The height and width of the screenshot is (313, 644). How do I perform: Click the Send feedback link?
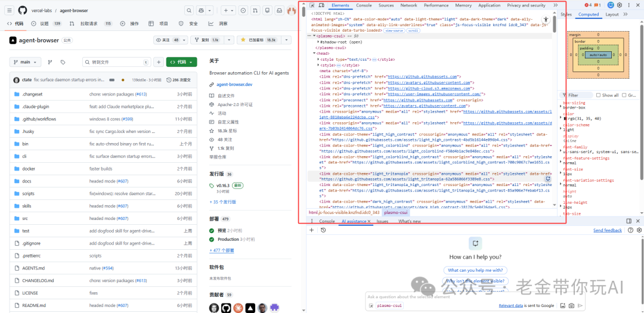click(x=607, y=230)
